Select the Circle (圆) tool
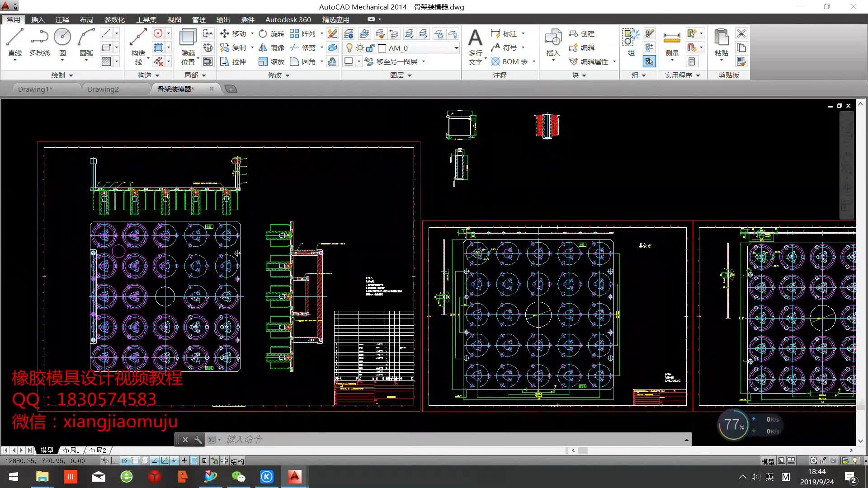868x488 pixels. point(62,43)
